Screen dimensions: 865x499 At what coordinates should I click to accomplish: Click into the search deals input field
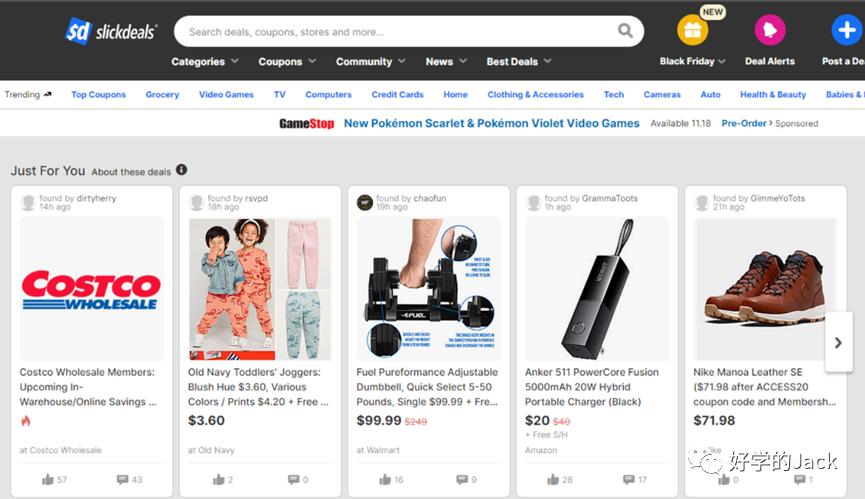395,31
